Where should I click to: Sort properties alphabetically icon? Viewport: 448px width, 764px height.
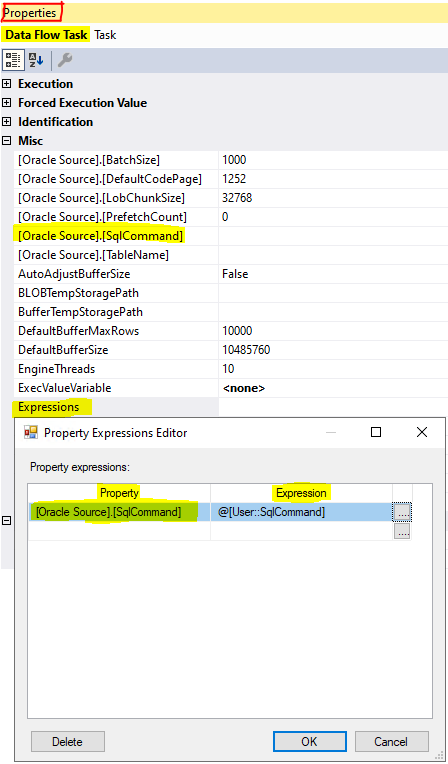(x=36, y=60)
